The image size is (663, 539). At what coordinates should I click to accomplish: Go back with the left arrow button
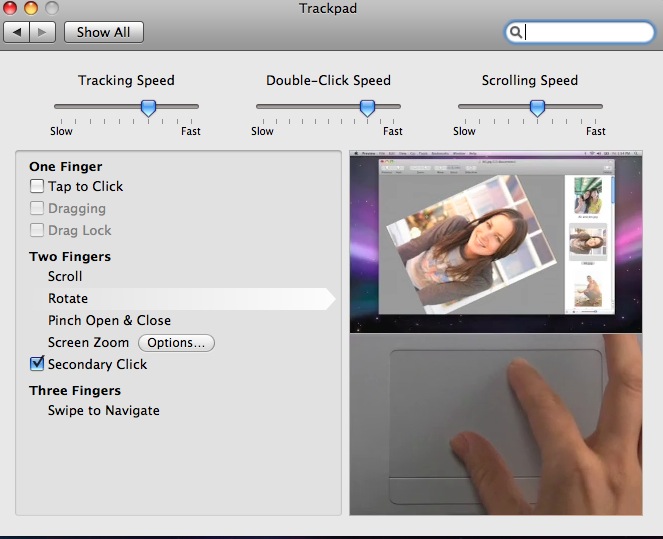click(16, 32)
